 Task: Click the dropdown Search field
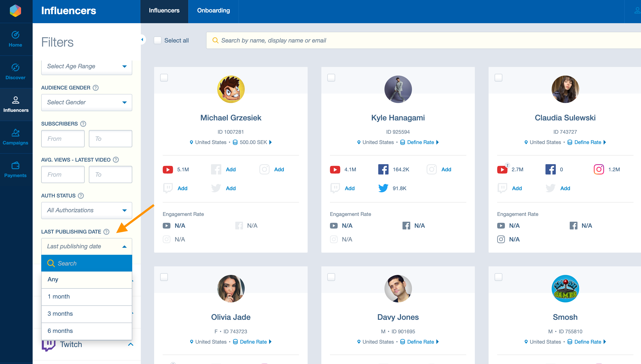coord(87,263)
